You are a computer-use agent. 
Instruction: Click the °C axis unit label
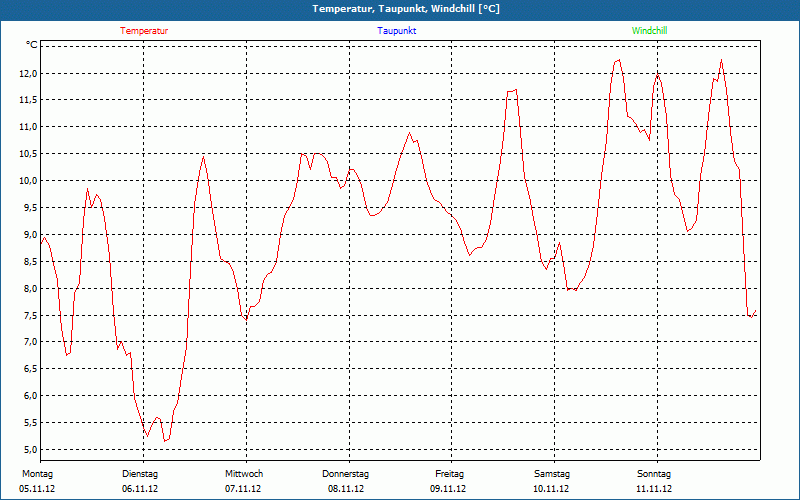point(32,45)
